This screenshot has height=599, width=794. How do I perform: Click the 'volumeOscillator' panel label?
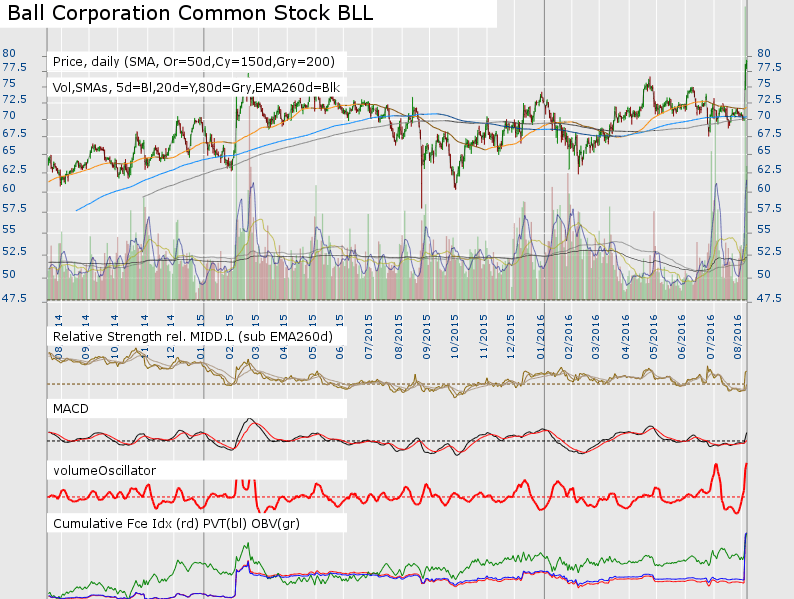point(104,470)
